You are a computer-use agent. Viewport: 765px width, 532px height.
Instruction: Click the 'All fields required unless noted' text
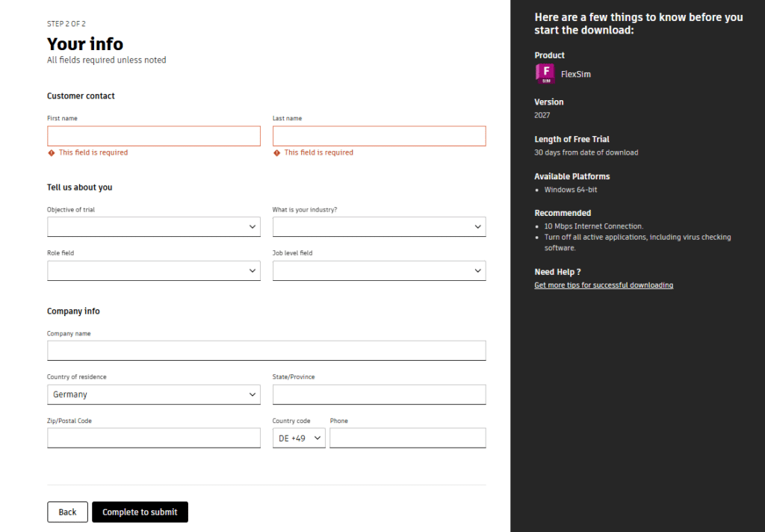coord(106,60)
